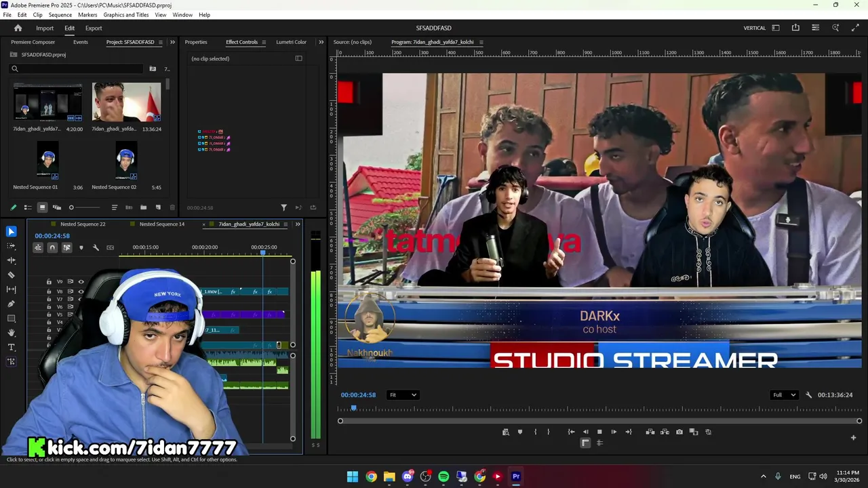
Task: Switch to Lumetri Color tab
Action: click(x=291, y=42)
